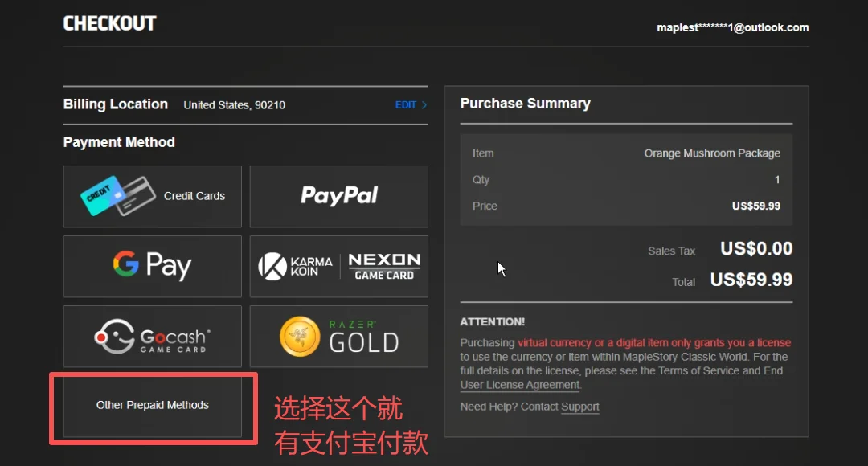Click the Billing Location label

(115, 104)
